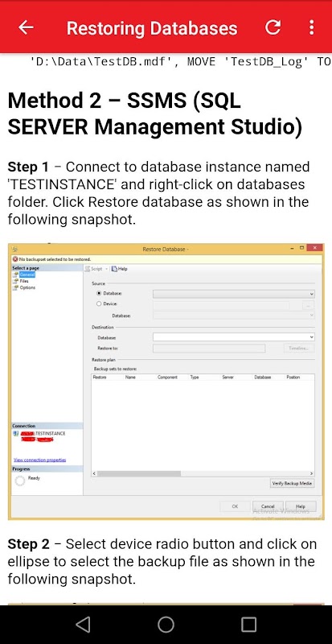This screenshot has width=332, height=644.
Task: Tap the Android home circle button
Action: click(x=166, y=625)
